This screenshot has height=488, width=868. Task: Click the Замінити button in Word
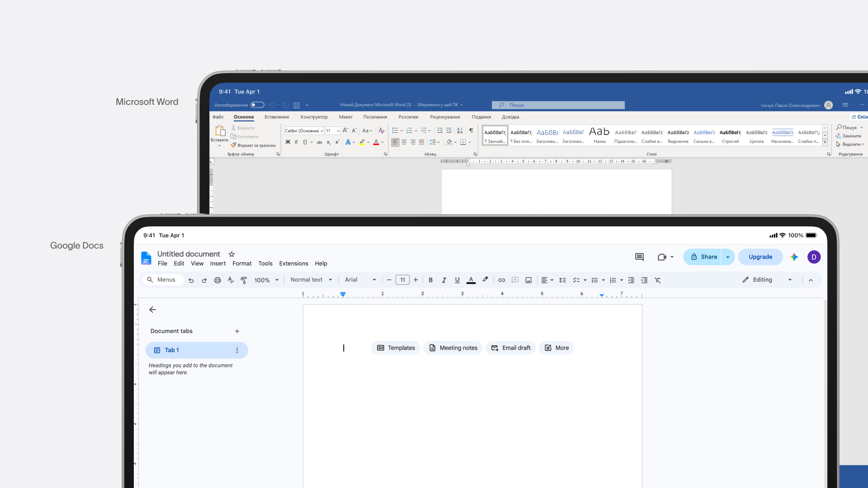(x=849, y=136)
